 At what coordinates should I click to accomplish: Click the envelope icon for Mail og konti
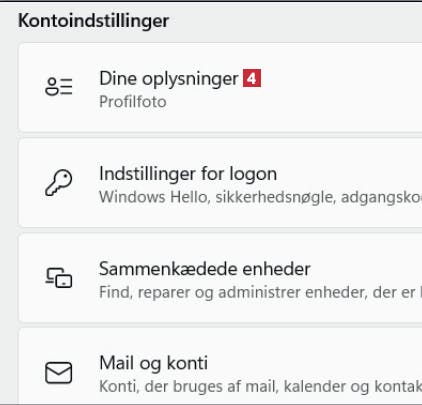59,372
